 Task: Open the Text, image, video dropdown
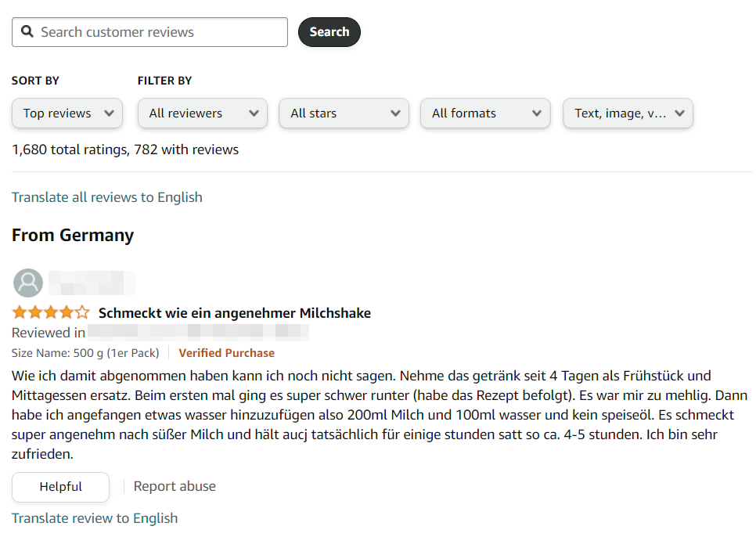(x=628, y=113)
